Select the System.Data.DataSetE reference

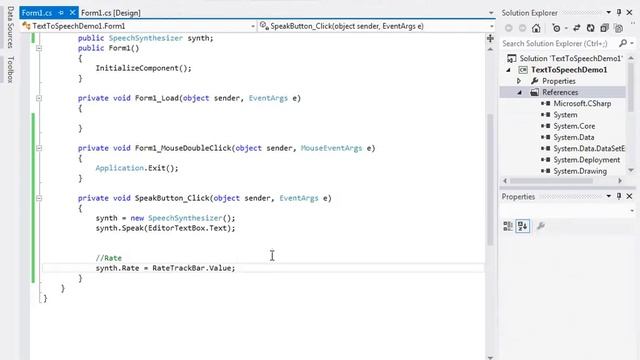pos(589,149)
